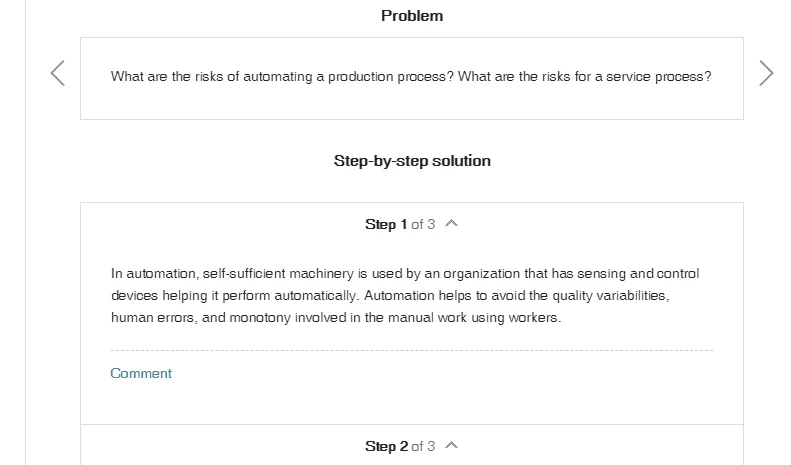
Task: Collapse Step 2 using its chevron
Action: 451,445
